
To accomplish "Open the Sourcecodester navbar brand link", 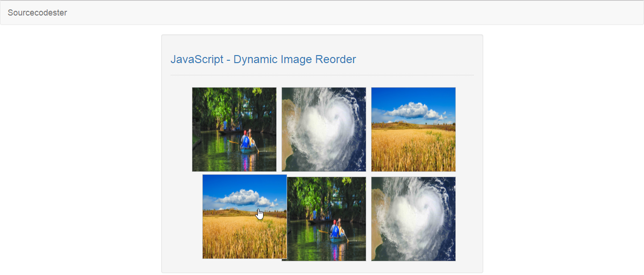I will click(37, 13).
